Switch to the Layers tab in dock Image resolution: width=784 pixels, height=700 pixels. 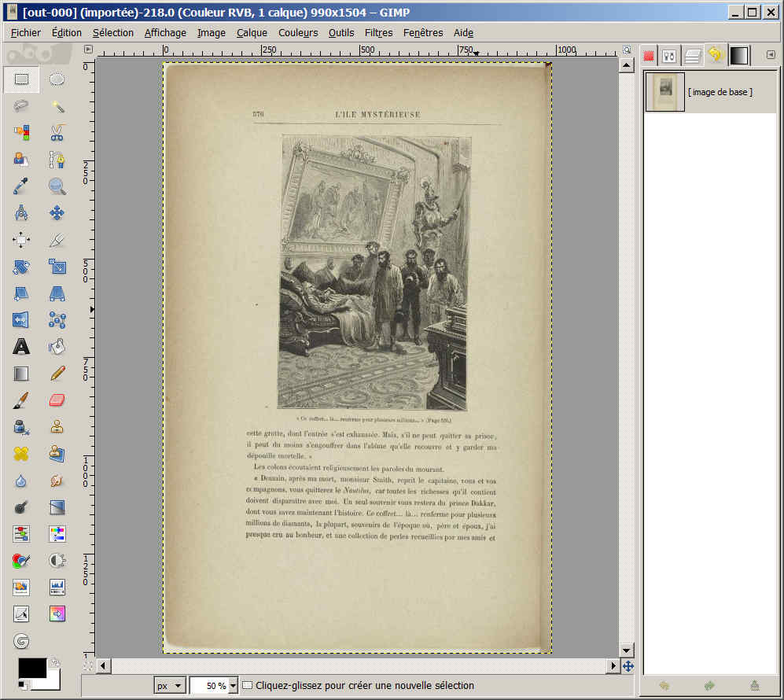coord(693,55)
